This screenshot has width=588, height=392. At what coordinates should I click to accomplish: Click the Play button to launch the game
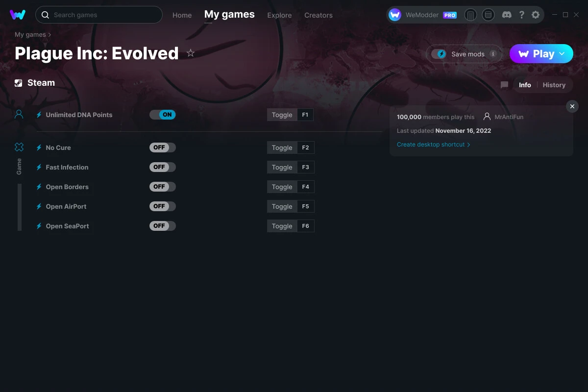click(538, 53)
